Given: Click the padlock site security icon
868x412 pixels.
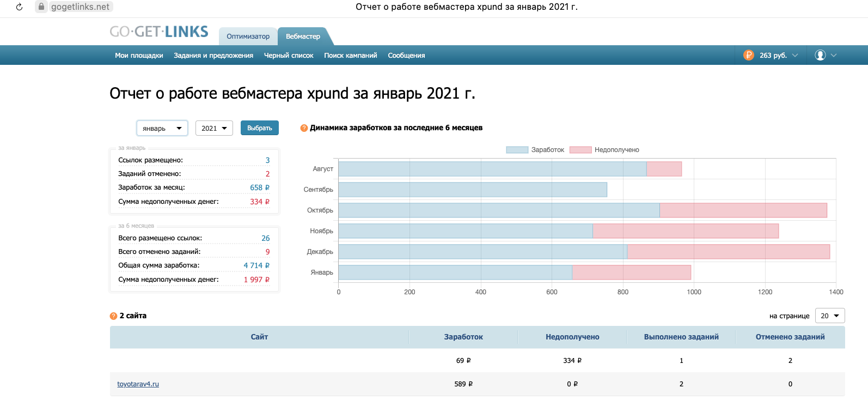Looking at the screenshot, I should pyautogui.click(x=41, y=7).
